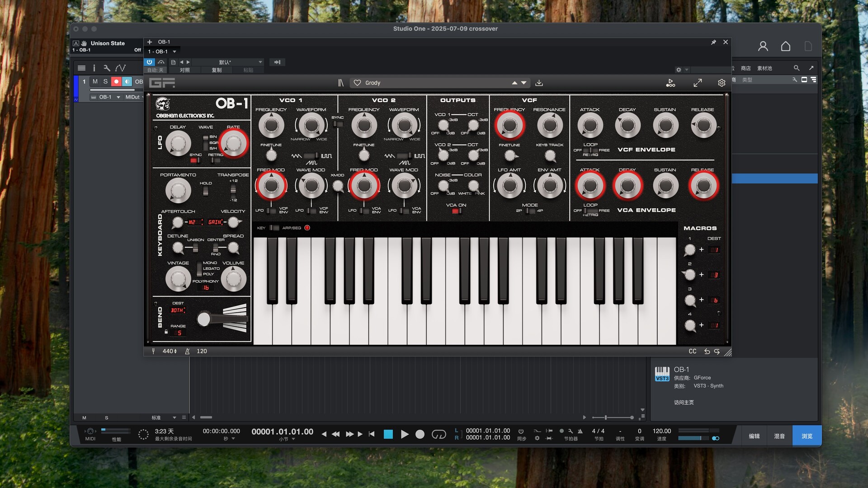Switch to the 编辑 edit view
Image resolution: width=868 pixels, height=488 pixels.
(x=754, y=436)
